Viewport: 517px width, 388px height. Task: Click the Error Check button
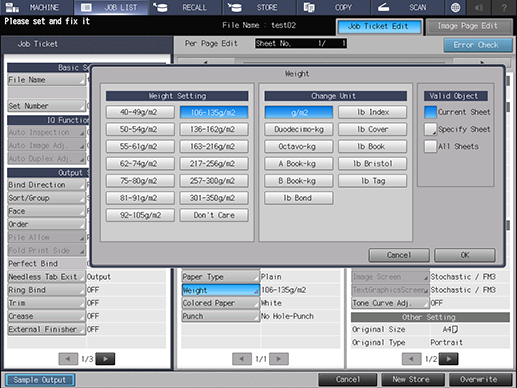(x=478, y=45)
